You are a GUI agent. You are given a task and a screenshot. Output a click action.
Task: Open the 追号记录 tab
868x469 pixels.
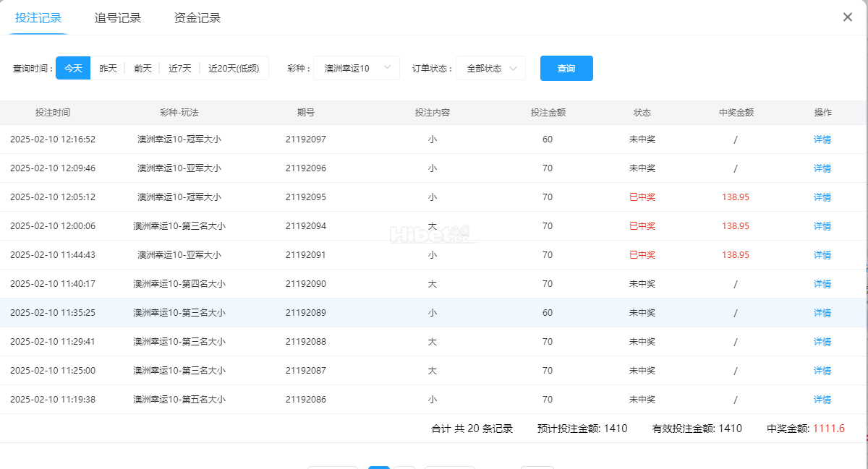[118, 18]
